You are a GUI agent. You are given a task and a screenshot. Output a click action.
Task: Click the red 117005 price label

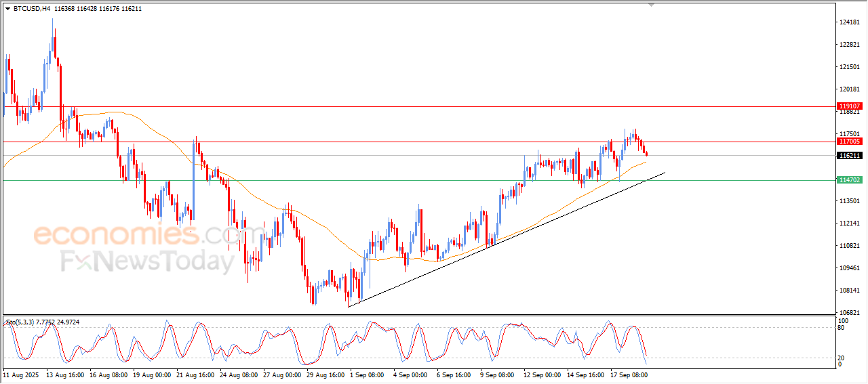850,142
